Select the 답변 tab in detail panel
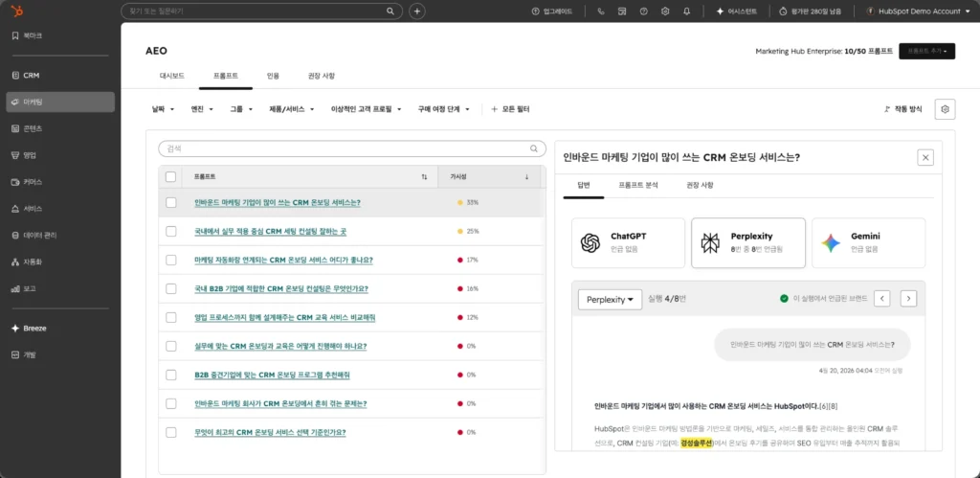 (583, 185)
